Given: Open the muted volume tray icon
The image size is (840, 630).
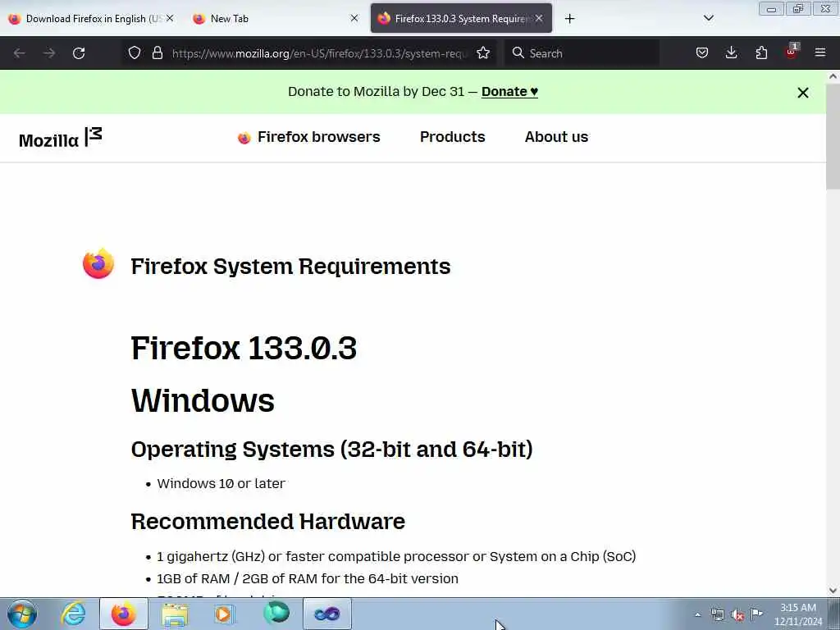Looking at the screenshot, I should (x=737, y=615).
